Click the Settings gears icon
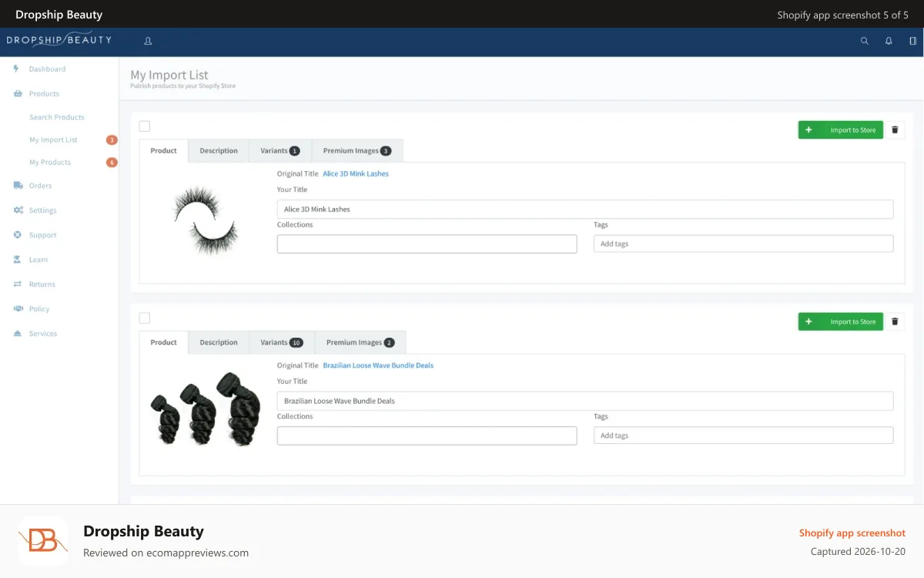924x578 pixels. (x=18, y=210)
